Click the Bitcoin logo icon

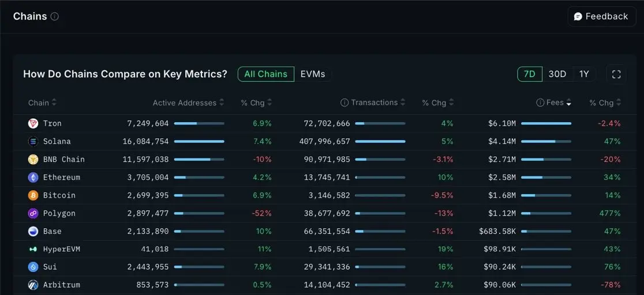[x=33, y=195]
